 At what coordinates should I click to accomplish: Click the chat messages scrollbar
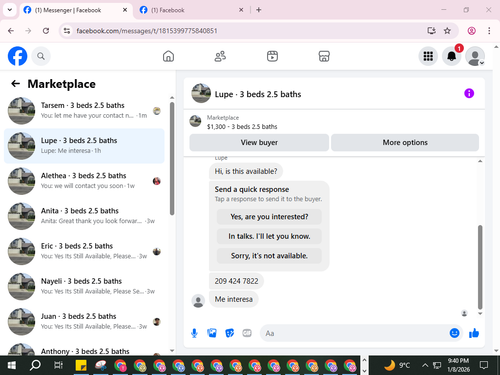tap(480, 267)
